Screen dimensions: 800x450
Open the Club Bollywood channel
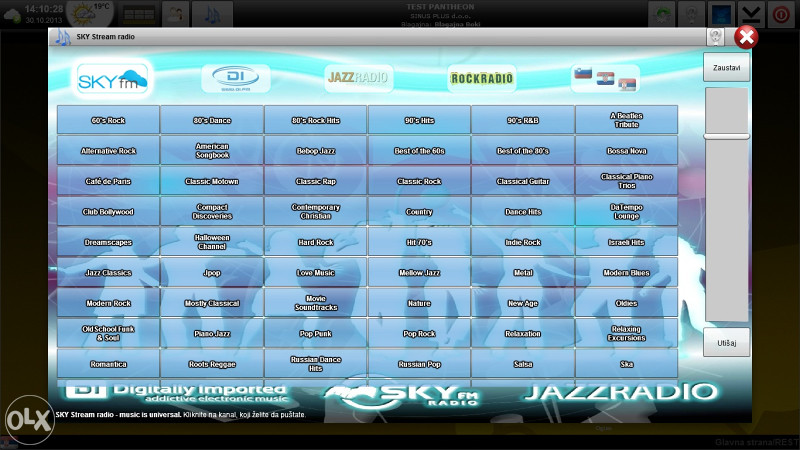click(108, 212)
